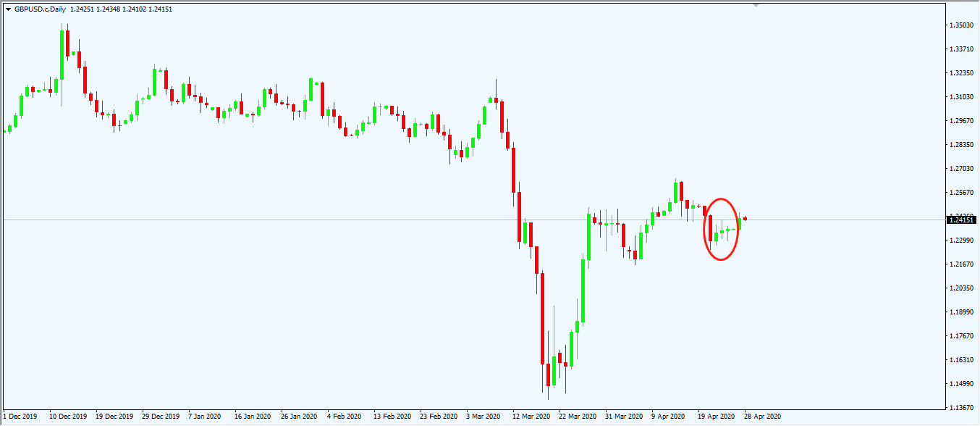The image size is (980, 426).
Task: Click the 1.18990 price axis label
Action: (x=962, y=312)
